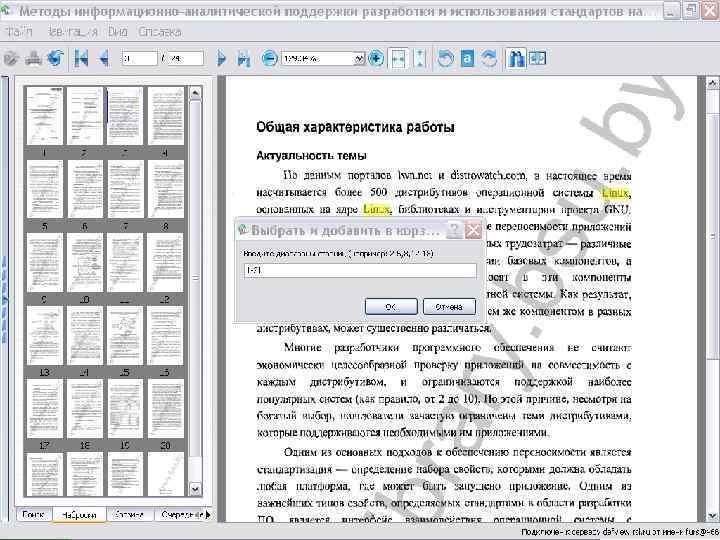This screenshot has height=540, width=720.
Task: Switch to the Очередь tab
Action: coord(181,515)
